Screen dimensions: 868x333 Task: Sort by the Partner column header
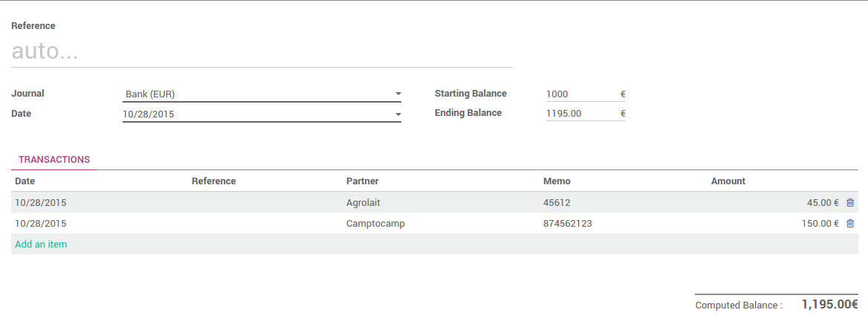point(363,181)
